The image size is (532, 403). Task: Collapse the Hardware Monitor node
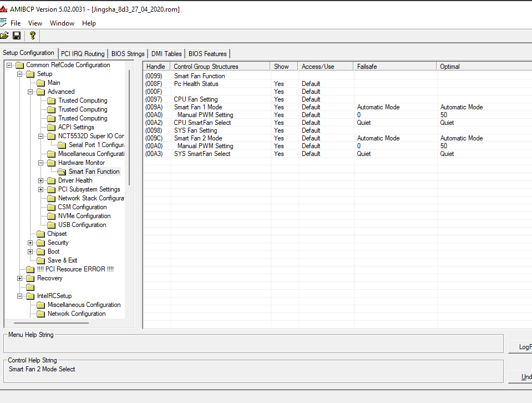40,163
